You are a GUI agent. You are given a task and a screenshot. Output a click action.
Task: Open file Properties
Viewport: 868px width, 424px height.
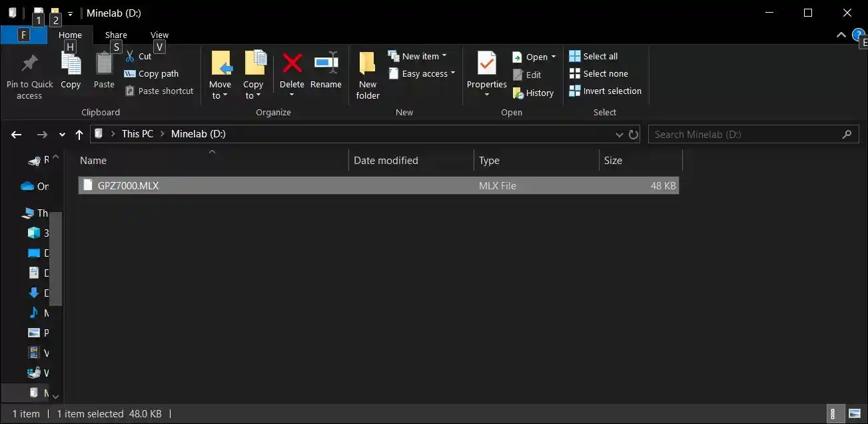pyautogui.click(x=487, y=69)
